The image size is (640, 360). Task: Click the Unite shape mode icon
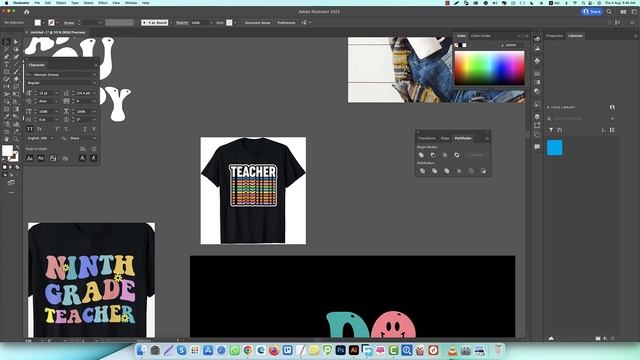pos(421,155)
